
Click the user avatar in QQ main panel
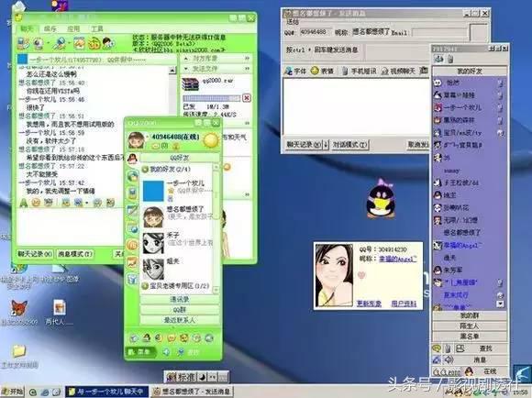tap(136, 140)
